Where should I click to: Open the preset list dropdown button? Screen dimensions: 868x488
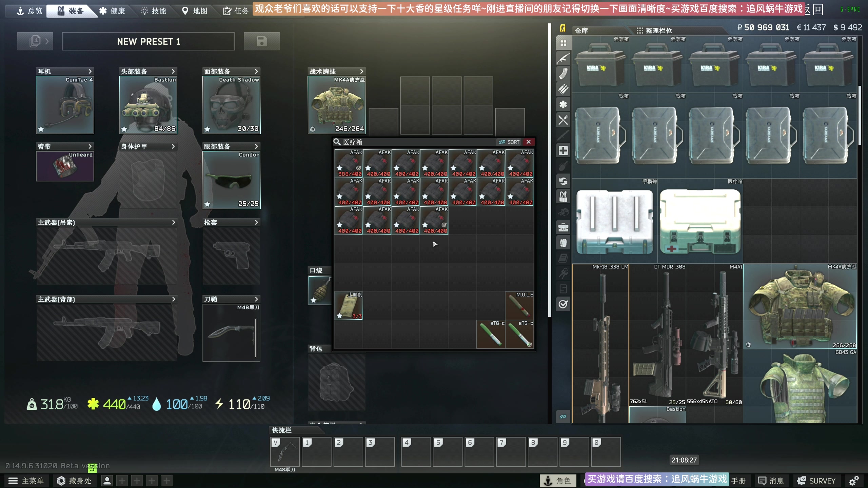click(x=35, y=41)
